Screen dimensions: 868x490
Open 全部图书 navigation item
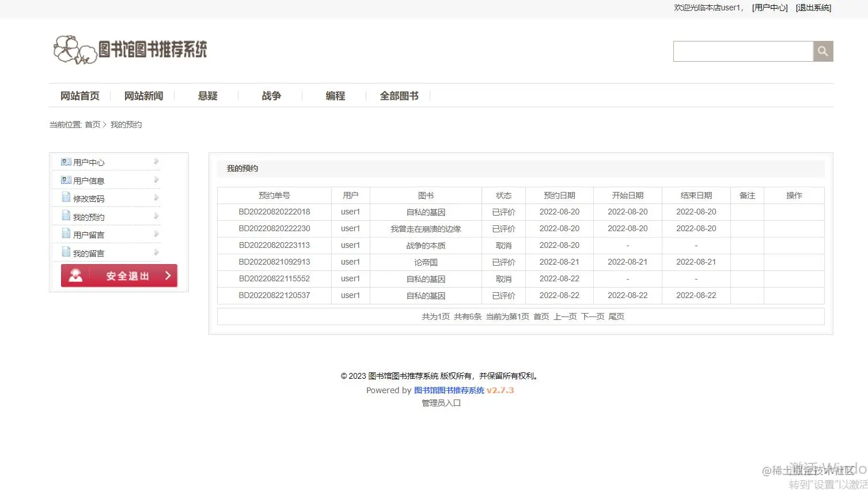399,96
